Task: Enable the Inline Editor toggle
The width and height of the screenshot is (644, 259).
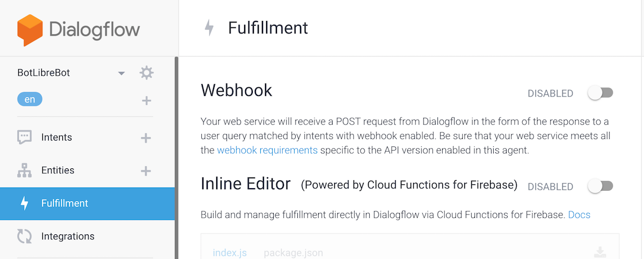Action: point(600,186)
